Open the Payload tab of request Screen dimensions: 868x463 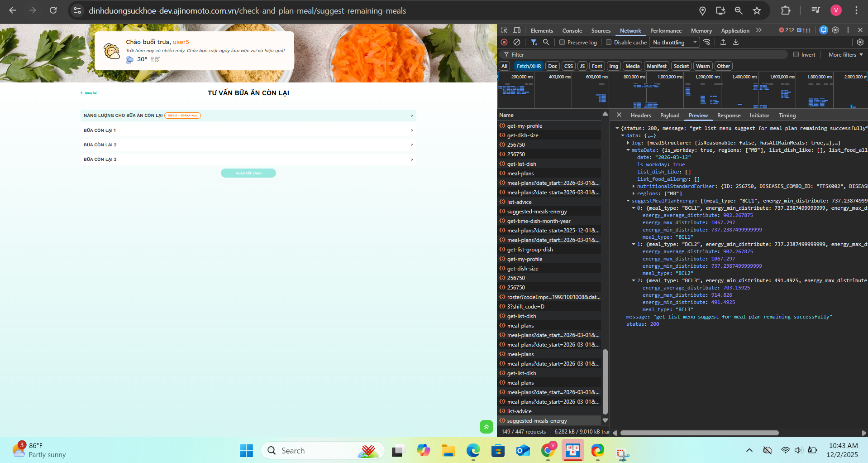670,116
